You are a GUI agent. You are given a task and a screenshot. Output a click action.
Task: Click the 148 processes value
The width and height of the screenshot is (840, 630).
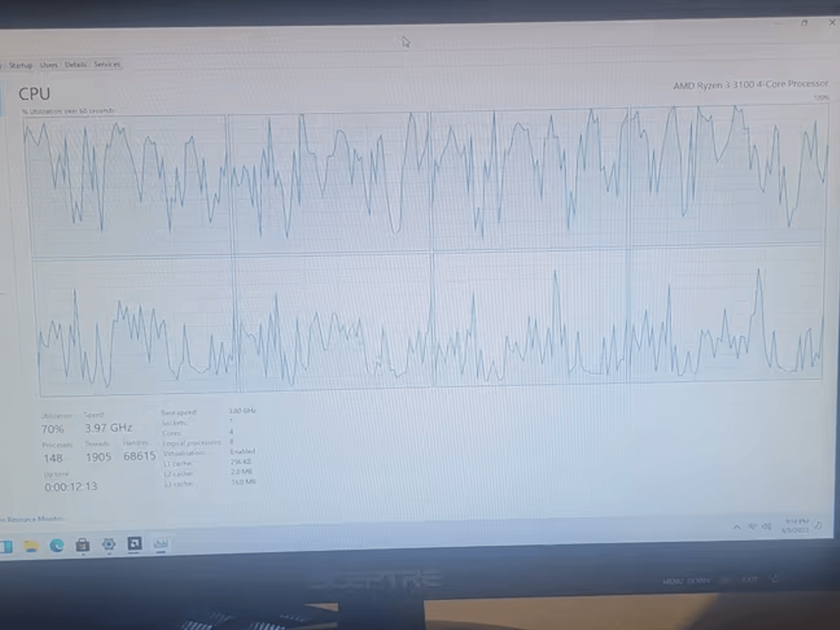click(x=53, y=458)
